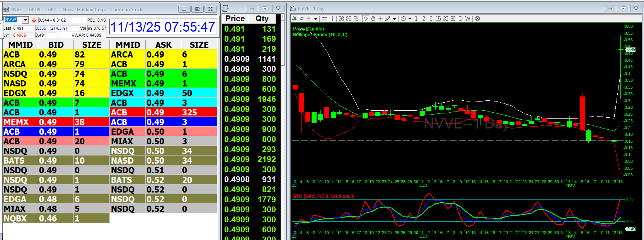Switch chart to daily D interval
The width and height of the screenshot is (644, 240).
pos(460,19)
